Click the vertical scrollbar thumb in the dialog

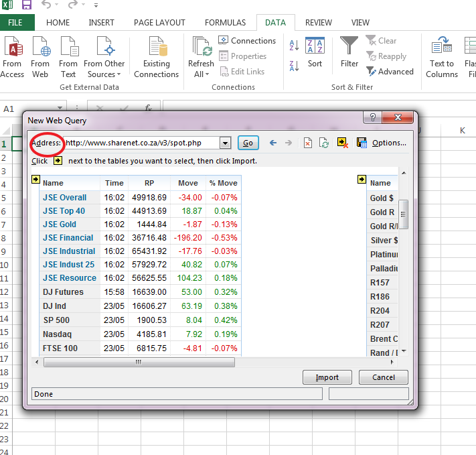point(403,214)
